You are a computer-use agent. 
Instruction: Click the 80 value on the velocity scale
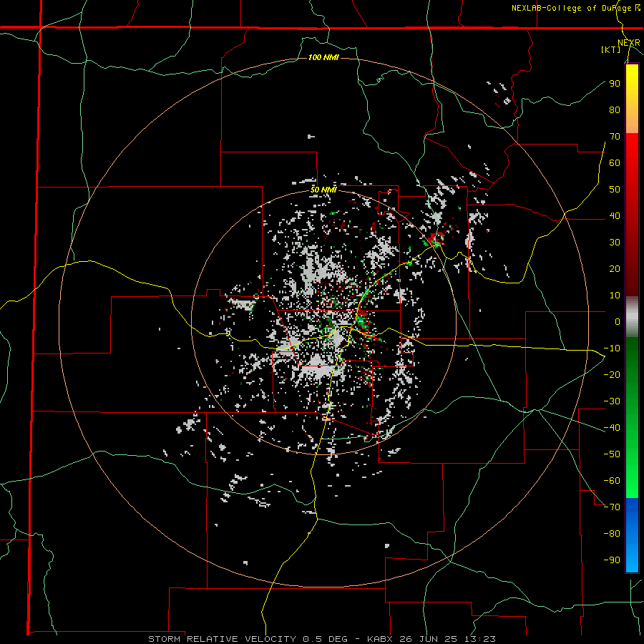[615, 109]
